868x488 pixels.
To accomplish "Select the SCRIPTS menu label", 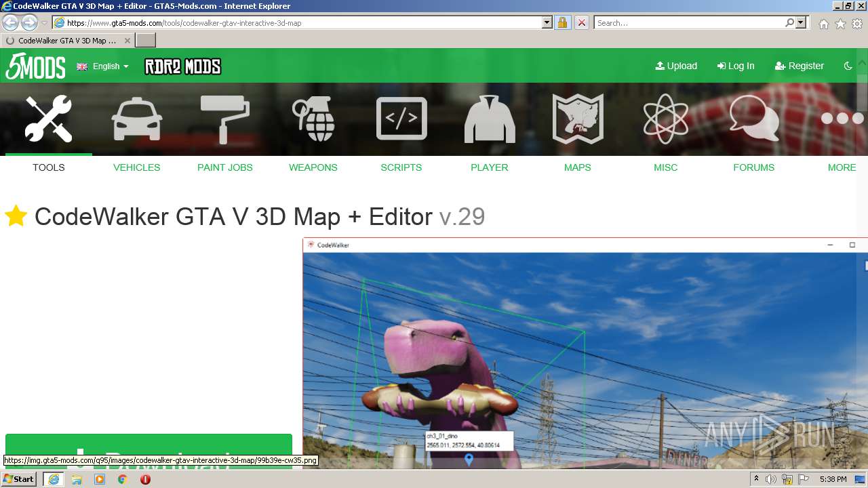I will click(401, 167).
